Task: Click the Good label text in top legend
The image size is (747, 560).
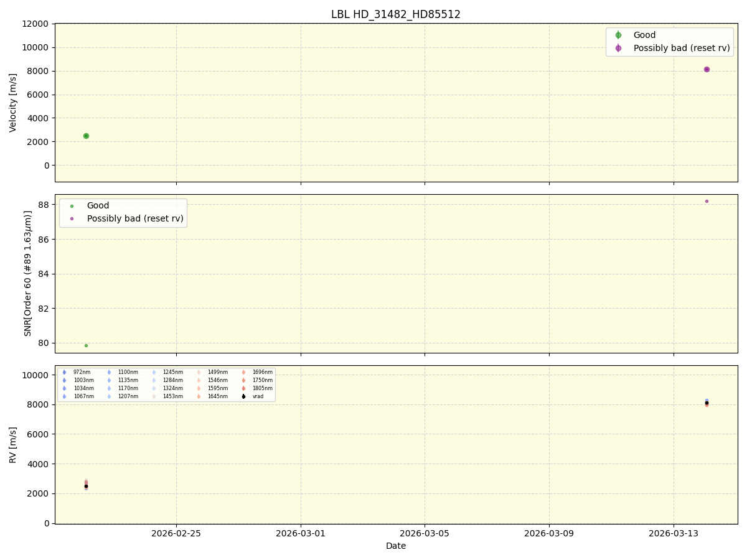Action: (644, 35)
